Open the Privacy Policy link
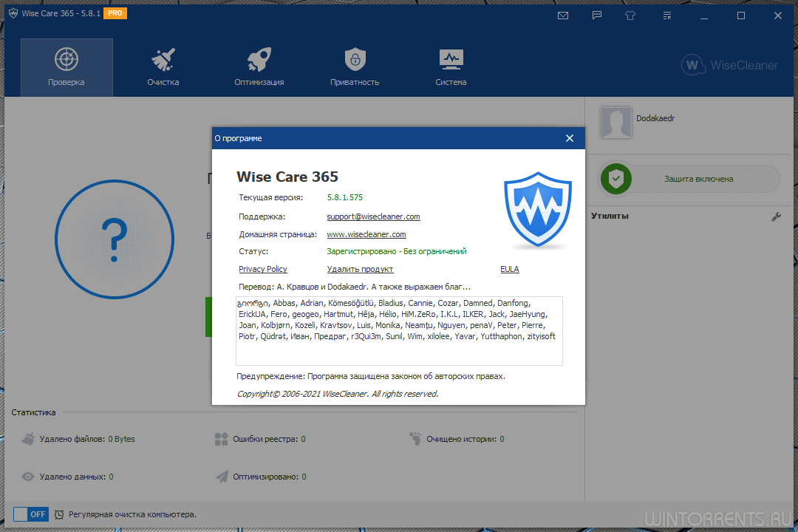The image size is (798, 532). pyautogui.click(x=262, y=269)
